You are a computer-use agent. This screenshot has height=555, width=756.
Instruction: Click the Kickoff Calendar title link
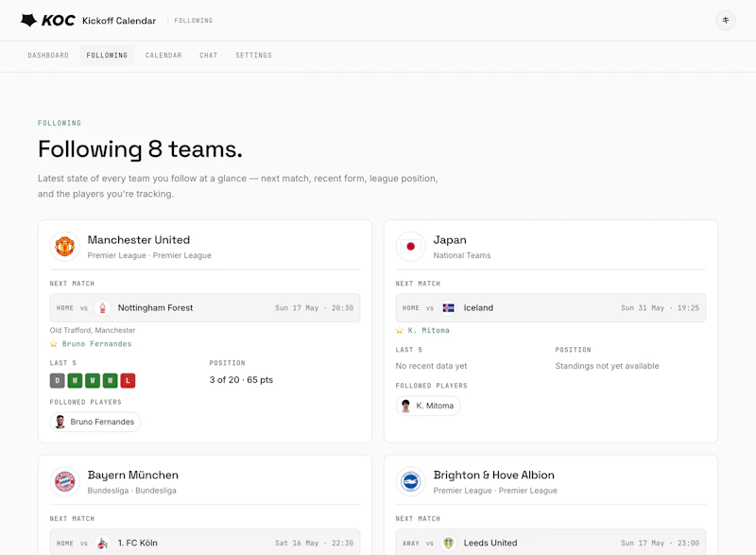(x=119, y=21)
